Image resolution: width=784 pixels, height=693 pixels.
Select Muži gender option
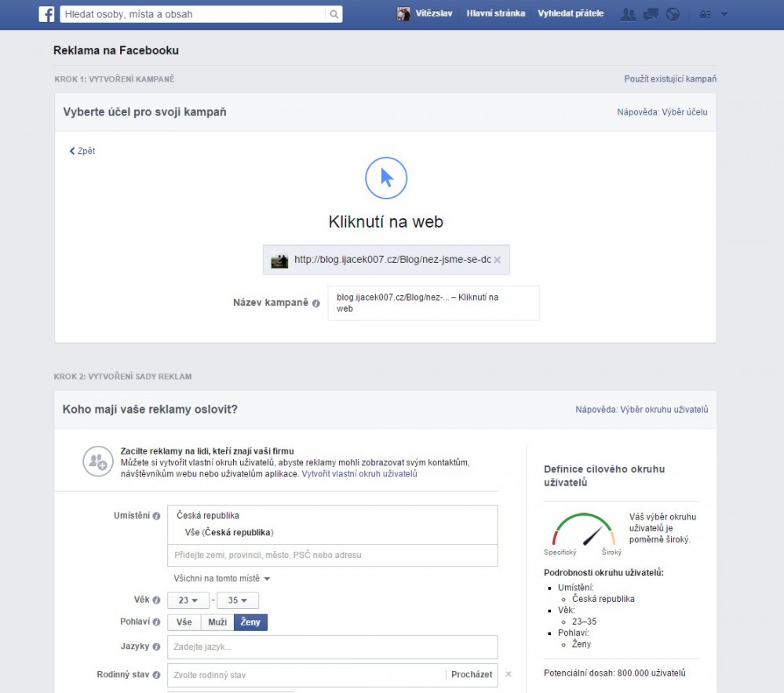point(217,622)
